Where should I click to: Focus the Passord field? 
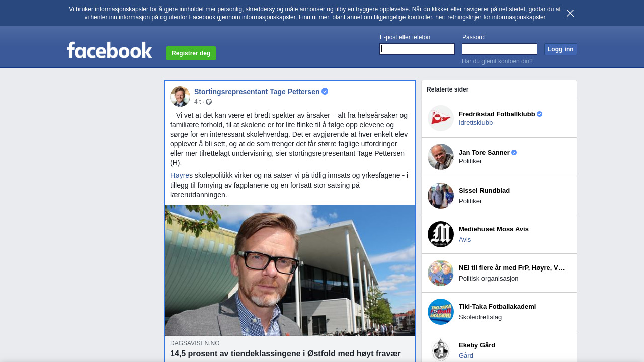(500, 49)
